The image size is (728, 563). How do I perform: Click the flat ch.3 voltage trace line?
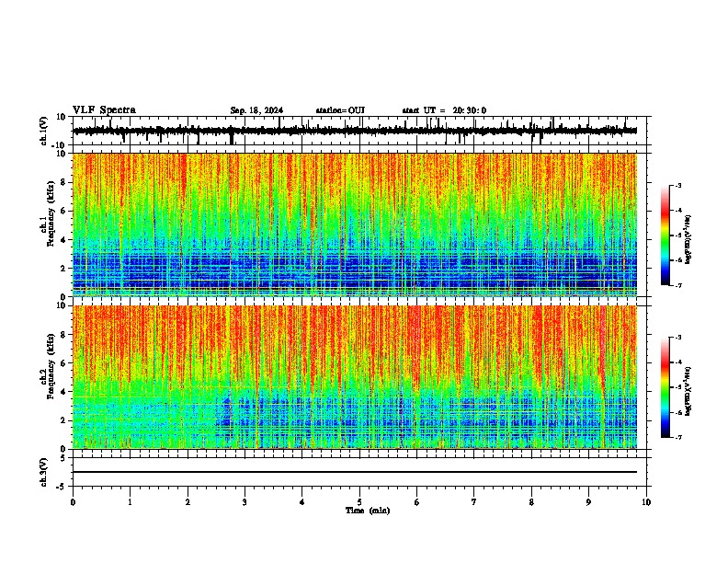pos(355,472)
